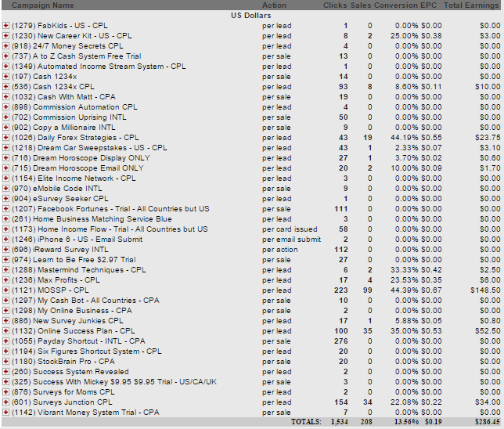
Task: Expand the Cash With Matt - CPA row
Action: click(x=5, y=97)
